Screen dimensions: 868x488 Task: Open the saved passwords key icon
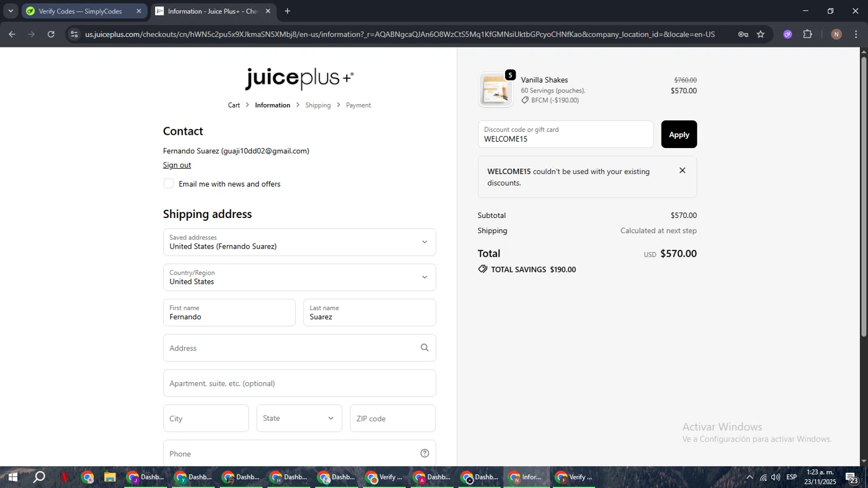tap(743, 34)
